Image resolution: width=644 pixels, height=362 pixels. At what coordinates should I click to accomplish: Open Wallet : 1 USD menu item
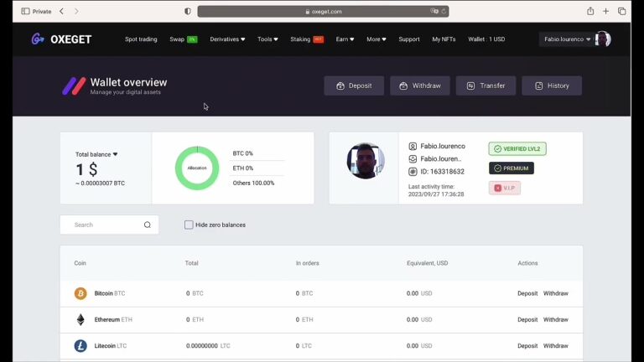[486, 39]
